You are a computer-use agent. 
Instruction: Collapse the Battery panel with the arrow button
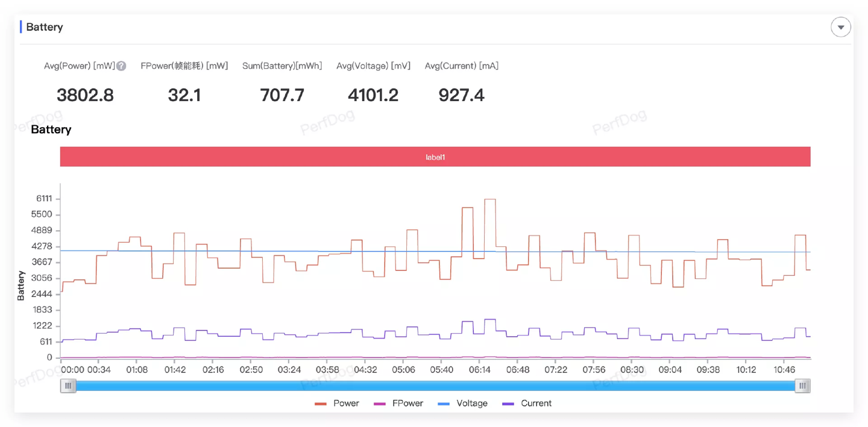(841, 27)
